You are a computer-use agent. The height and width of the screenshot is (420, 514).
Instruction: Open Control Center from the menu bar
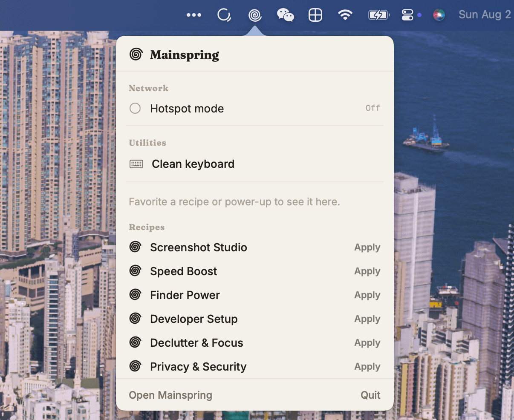407,15
